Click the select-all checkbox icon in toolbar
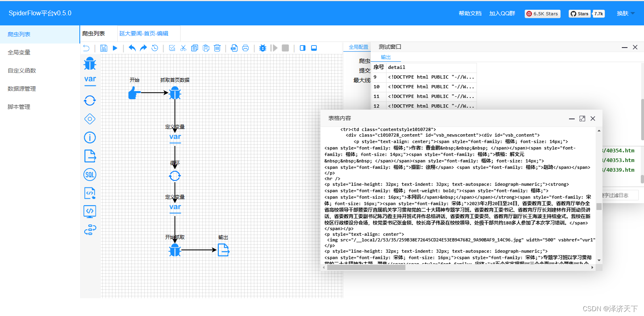 point(172,48)
